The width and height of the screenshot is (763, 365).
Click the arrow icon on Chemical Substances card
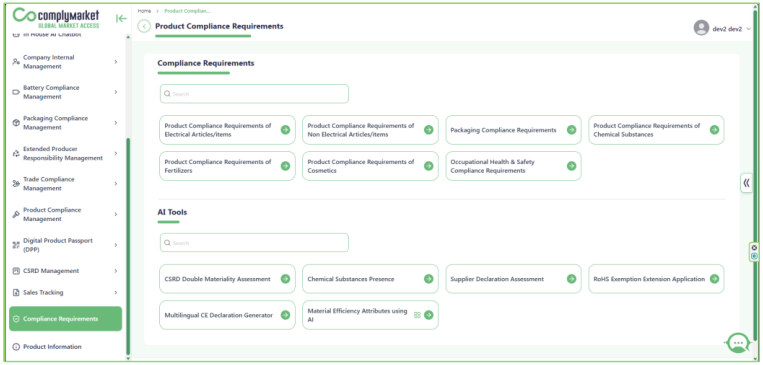point(714,130)
